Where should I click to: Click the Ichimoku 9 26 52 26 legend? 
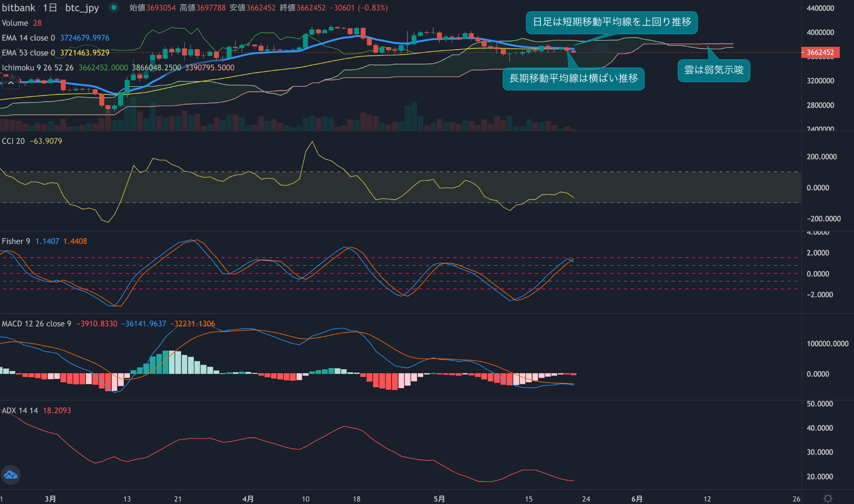[38, 68]
